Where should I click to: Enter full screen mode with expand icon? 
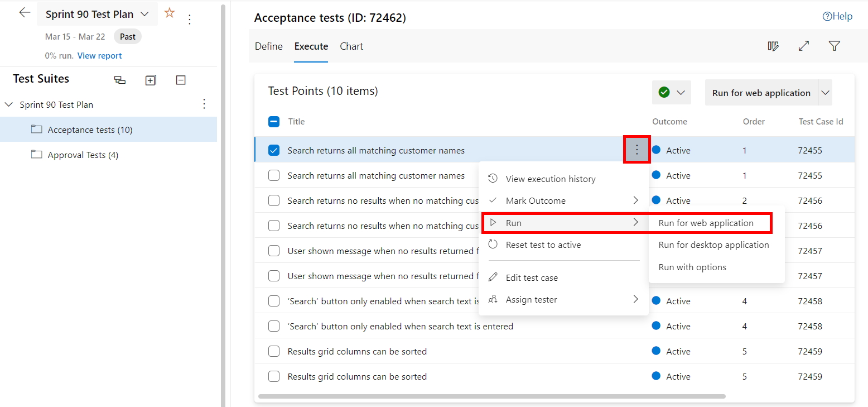click(x=804, y=46)
